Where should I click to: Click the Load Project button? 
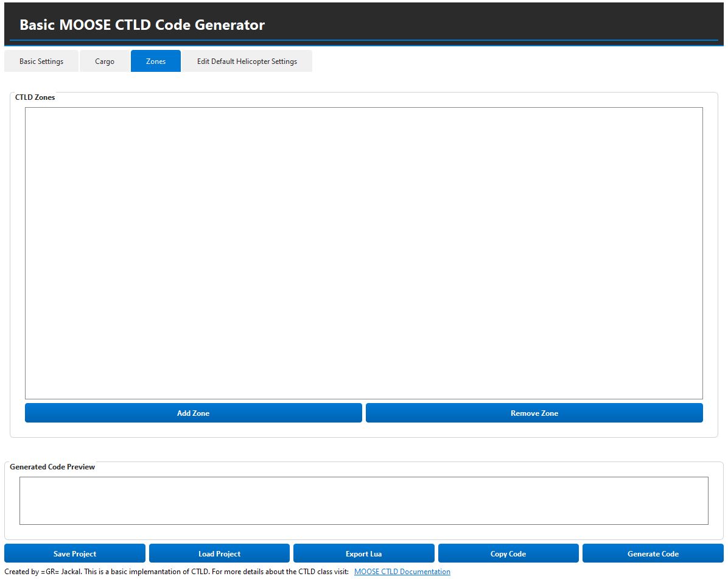[219, 553]
